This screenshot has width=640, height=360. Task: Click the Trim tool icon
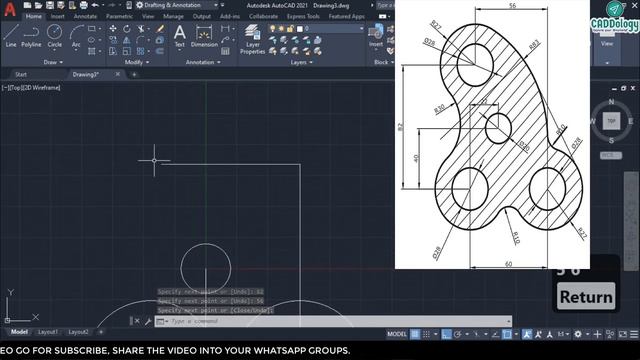141,29
